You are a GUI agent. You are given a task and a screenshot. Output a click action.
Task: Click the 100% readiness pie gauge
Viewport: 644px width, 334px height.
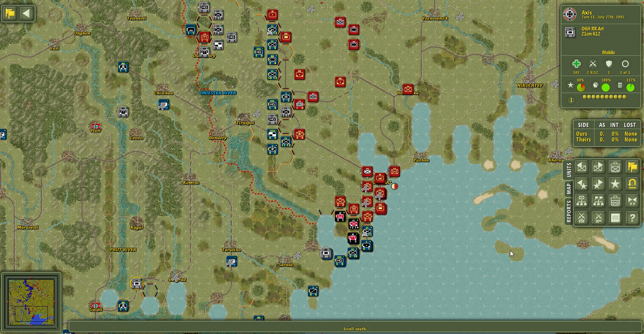click(x=605, y=88)
